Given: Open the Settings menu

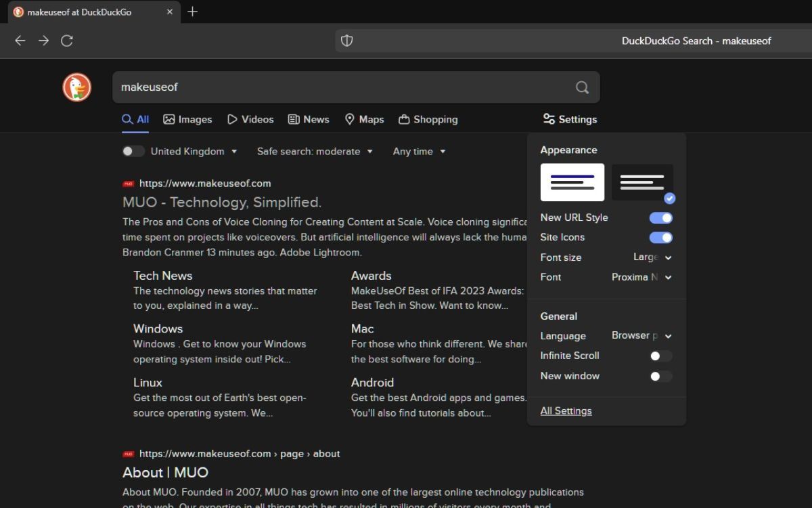Looking at the screenshot, I should 570,119.
